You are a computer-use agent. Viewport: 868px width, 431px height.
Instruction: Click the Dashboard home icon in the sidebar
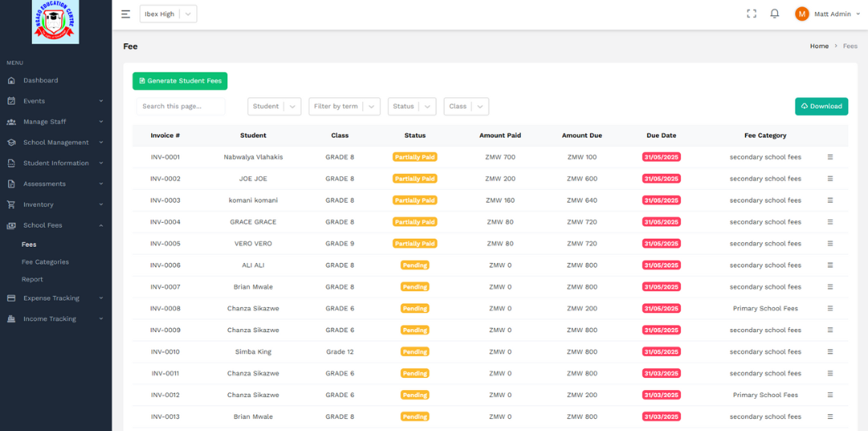pos(11,80)
